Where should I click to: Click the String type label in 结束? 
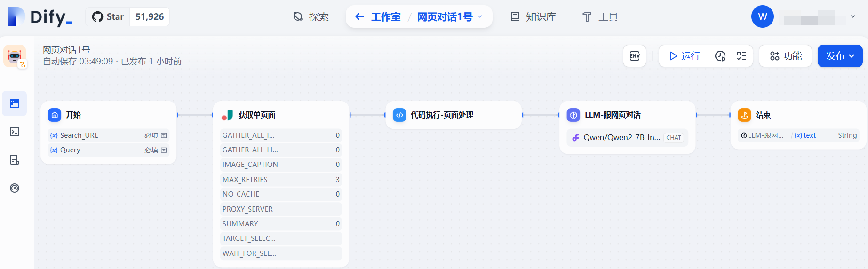pos(847,135)
